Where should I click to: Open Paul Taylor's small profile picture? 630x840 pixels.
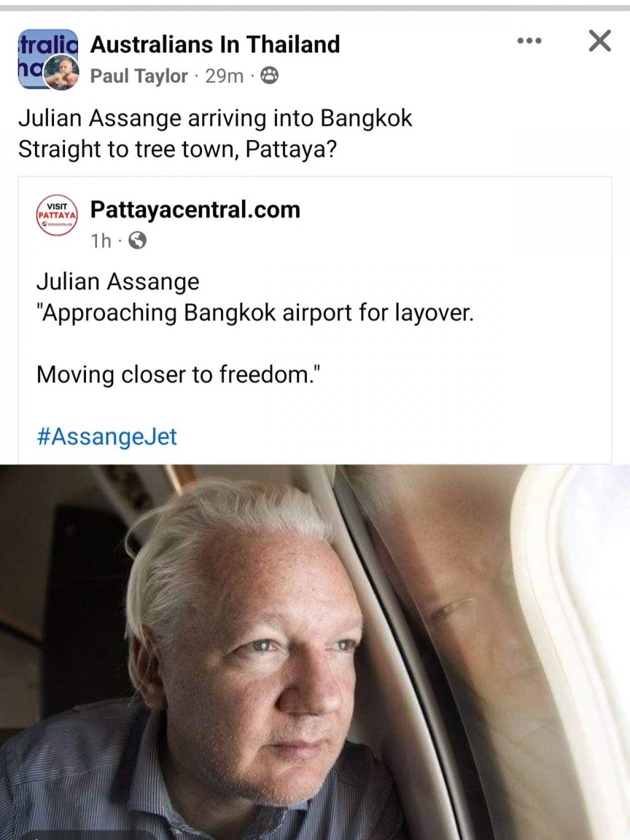[61, 72]
